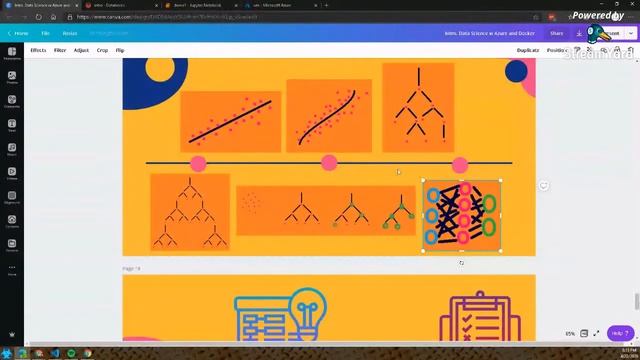Open the Background panel in sidebar
The image size is (640, 360).
pos(12,198)
